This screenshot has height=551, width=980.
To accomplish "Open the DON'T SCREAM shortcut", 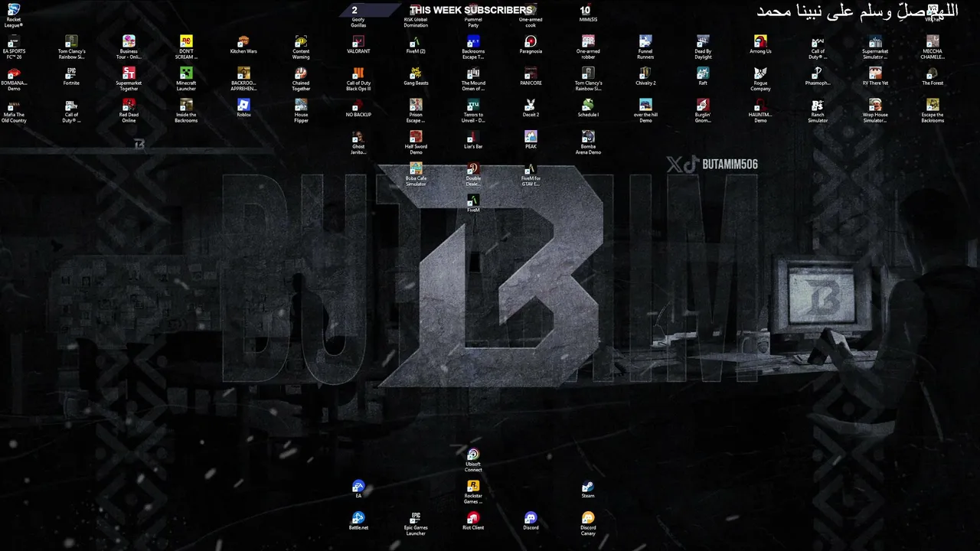I will pos(186,47).
